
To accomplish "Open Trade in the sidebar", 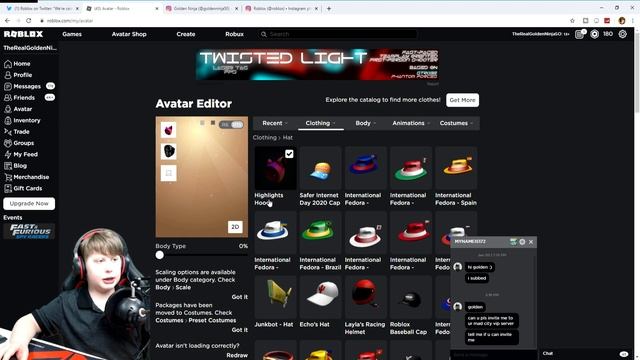I will (x=17, y=132).
